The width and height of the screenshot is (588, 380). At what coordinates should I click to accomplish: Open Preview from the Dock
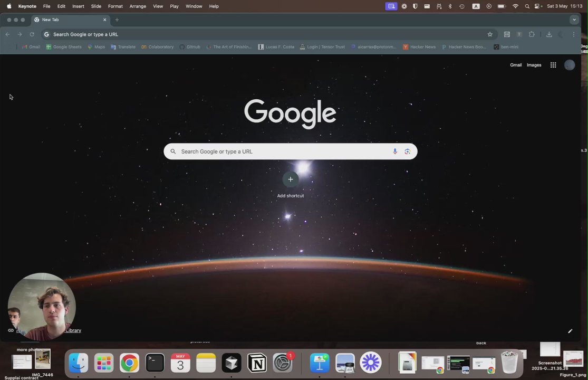tap(345, 363)
